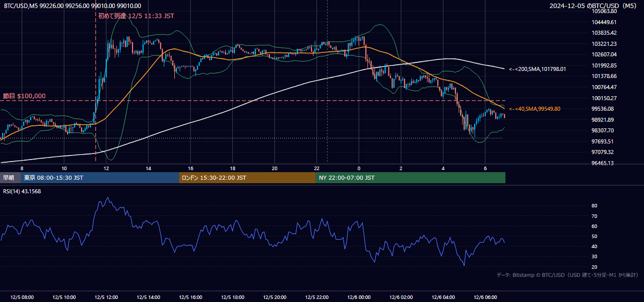
Task: Click RSI scale value 80
Action: click(x=595, y=206)
